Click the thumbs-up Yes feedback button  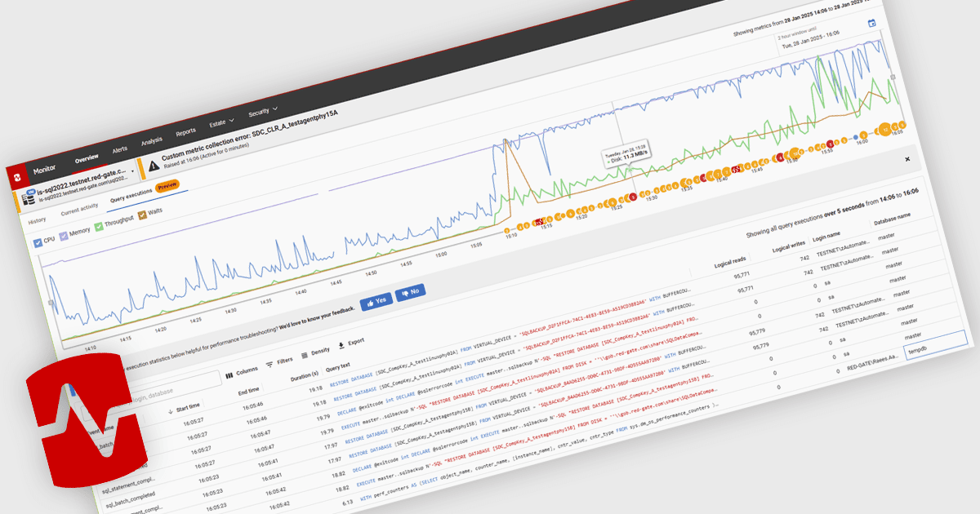coord(376,301)
